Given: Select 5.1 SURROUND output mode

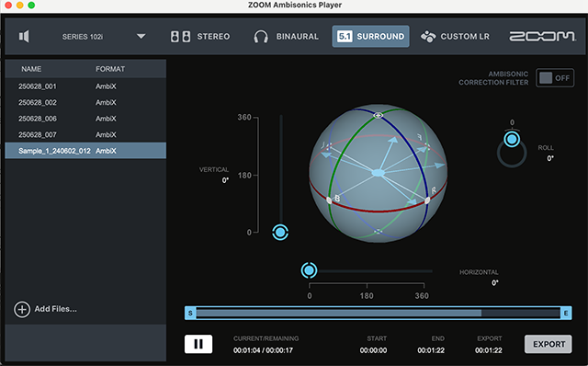Looking at the screenshot, I should [x=370, y=37].
